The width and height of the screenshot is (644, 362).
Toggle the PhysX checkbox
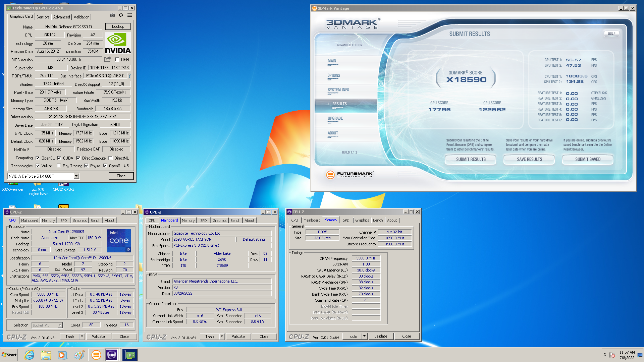point(86,166)
